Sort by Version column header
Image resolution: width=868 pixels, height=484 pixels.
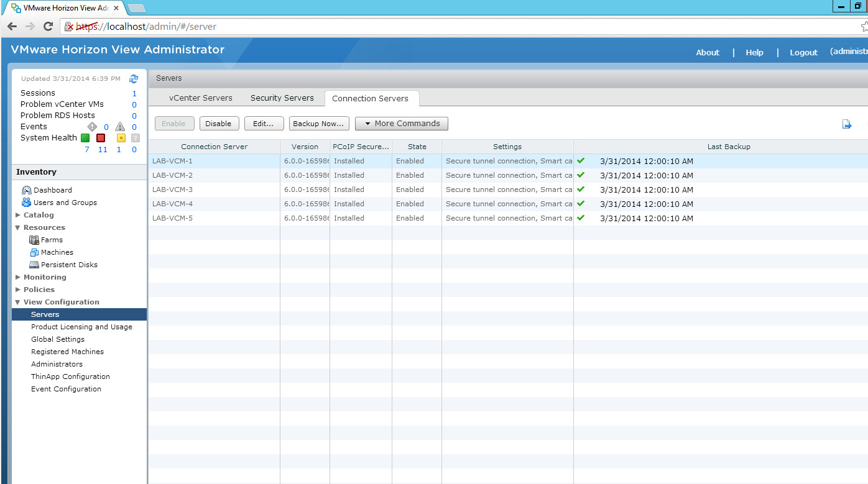(x=305, y=147)
